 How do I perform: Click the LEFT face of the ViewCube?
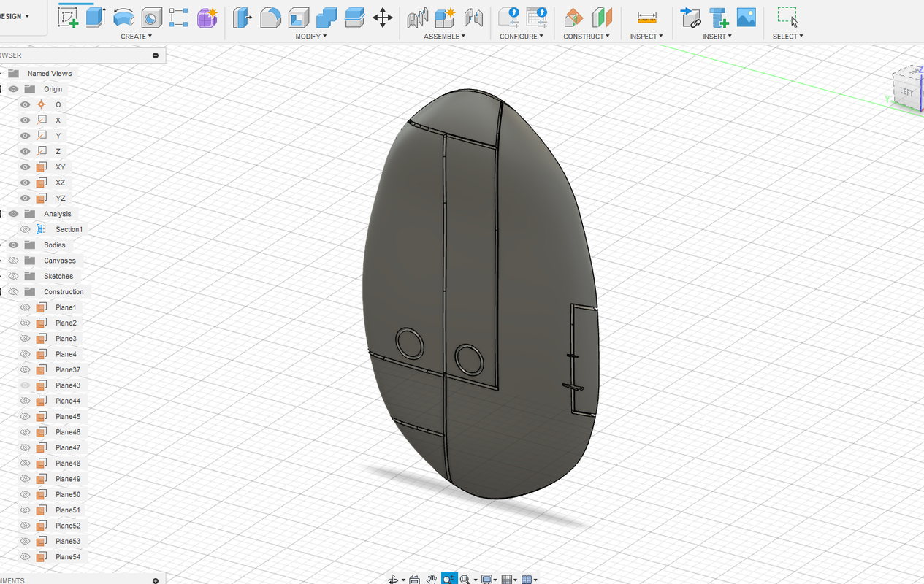point(906,92)
